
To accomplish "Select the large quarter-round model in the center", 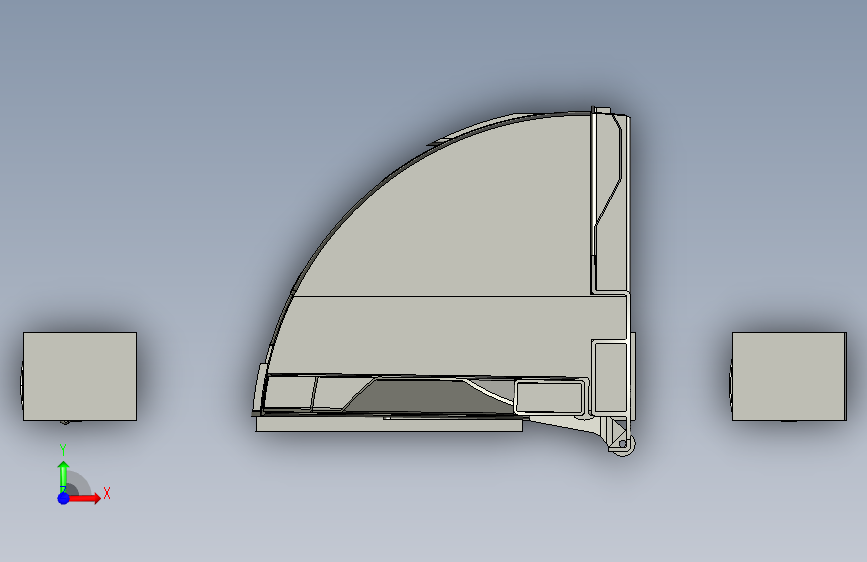I will coord(442,282).
